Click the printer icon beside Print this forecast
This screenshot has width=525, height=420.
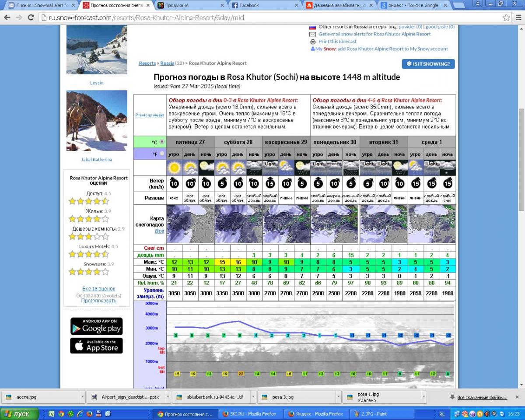pos(313,42)
